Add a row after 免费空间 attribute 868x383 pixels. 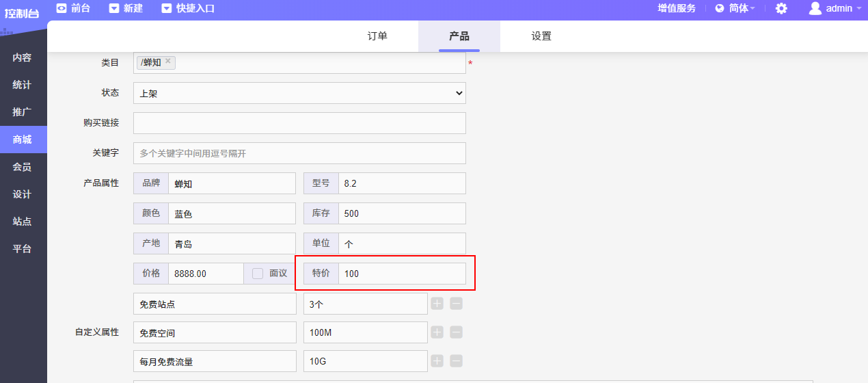[437, 332]
